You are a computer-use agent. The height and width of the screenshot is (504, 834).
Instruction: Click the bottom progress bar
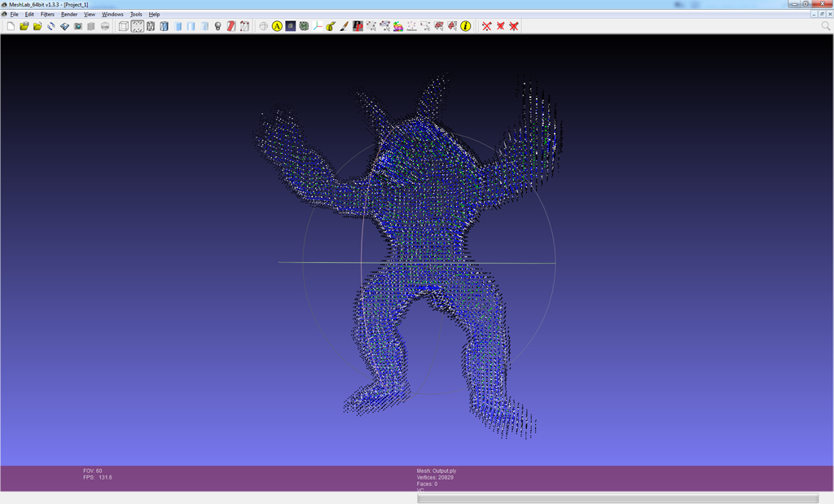click(617, 498)
